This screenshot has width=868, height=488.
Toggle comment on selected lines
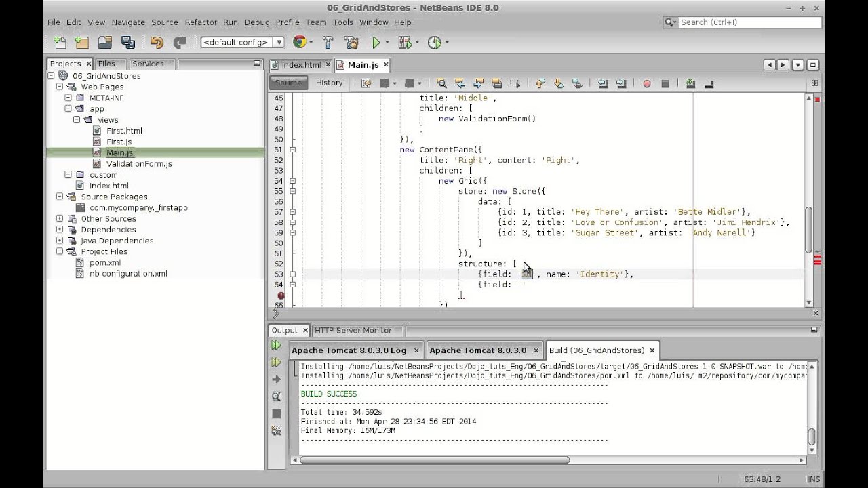[x=690, y=83]
